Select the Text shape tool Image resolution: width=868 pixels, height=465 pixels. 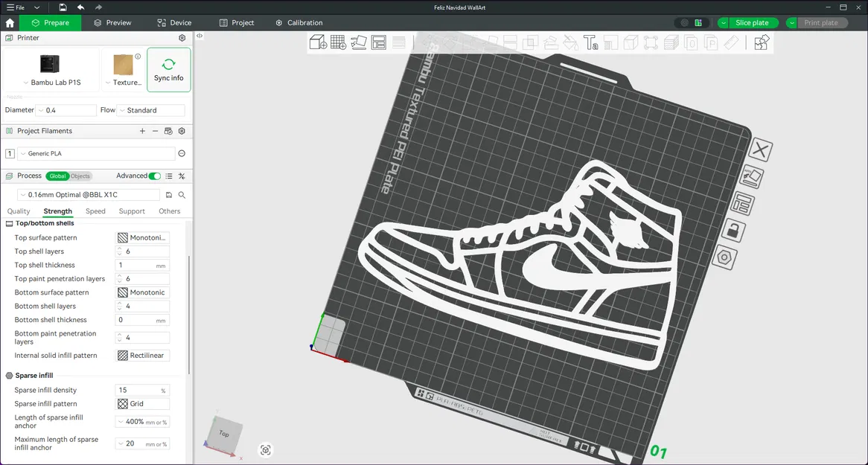591,42
